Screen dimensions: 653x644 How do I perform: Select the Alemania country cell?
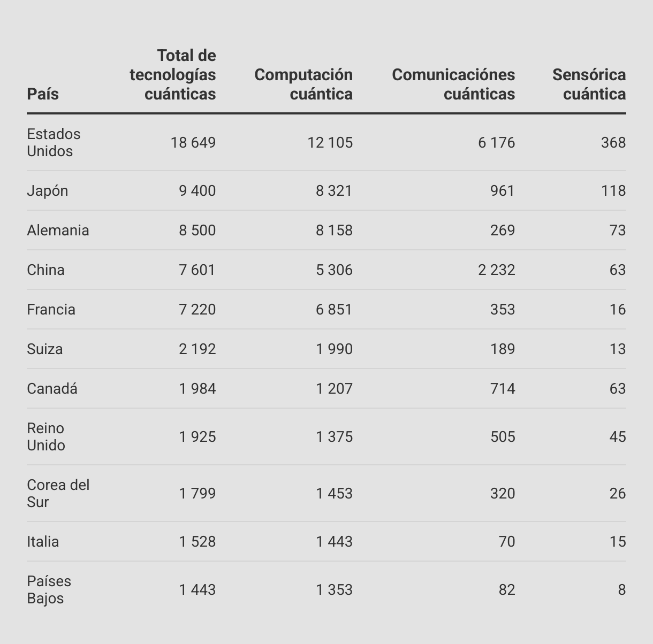58,230
